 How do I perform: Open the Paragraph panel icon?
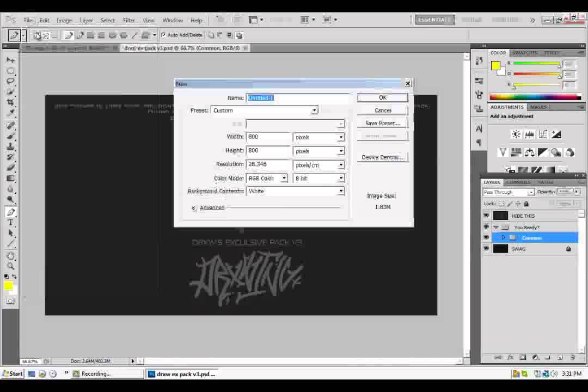(x=479, y=143)
